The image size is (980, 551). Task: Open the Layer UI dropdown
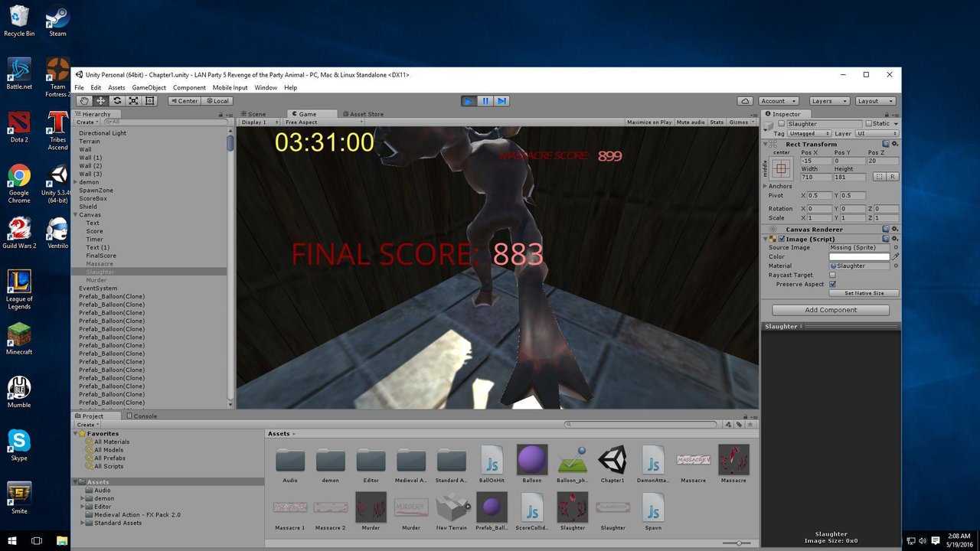coord(877,133)
